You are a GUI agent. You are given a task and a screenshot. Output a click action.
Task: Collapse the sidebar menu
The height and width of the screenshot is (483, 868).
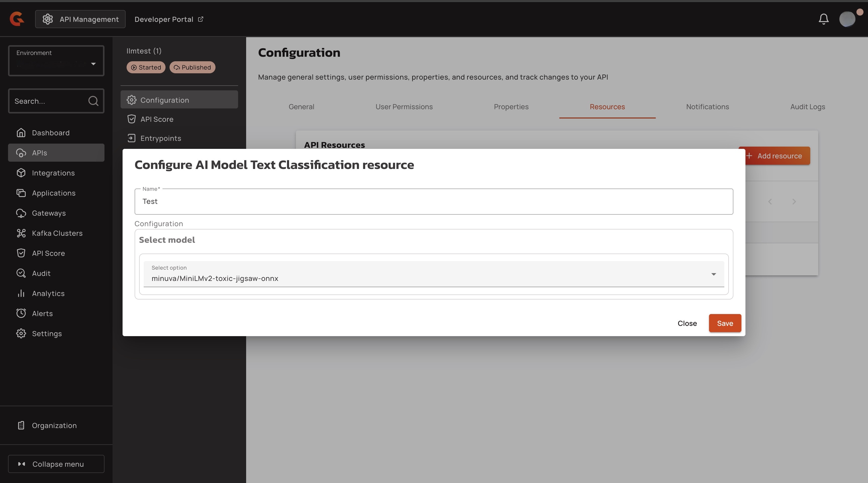[x=56, y=464]
